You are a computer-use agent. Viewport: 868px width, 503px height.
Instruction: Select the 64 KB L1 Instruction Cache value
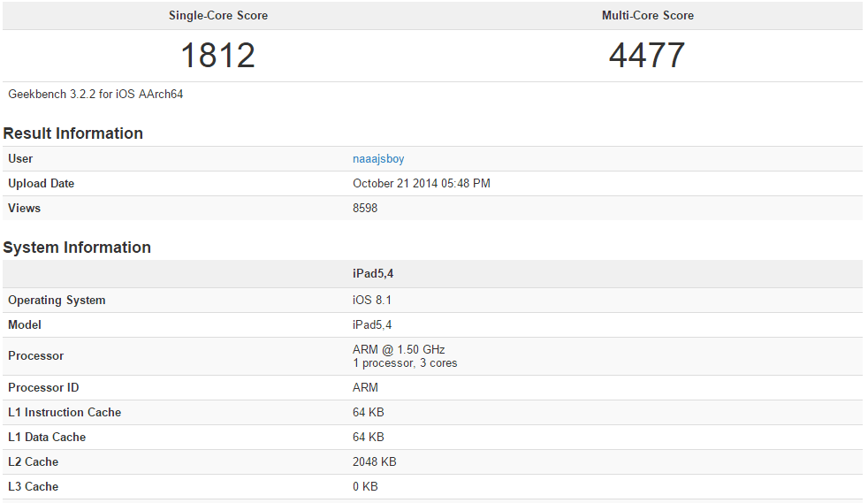[x=368, y=412]
